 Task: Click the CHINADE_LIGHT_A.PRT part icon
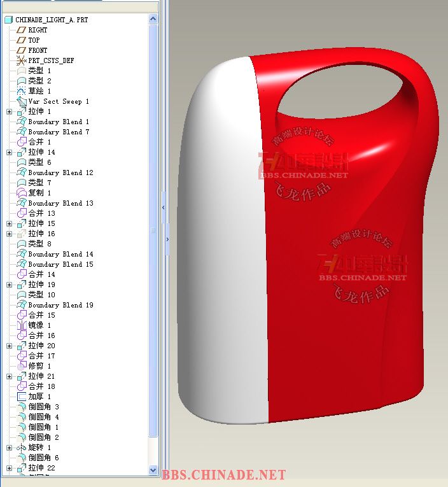coord(8,20)
